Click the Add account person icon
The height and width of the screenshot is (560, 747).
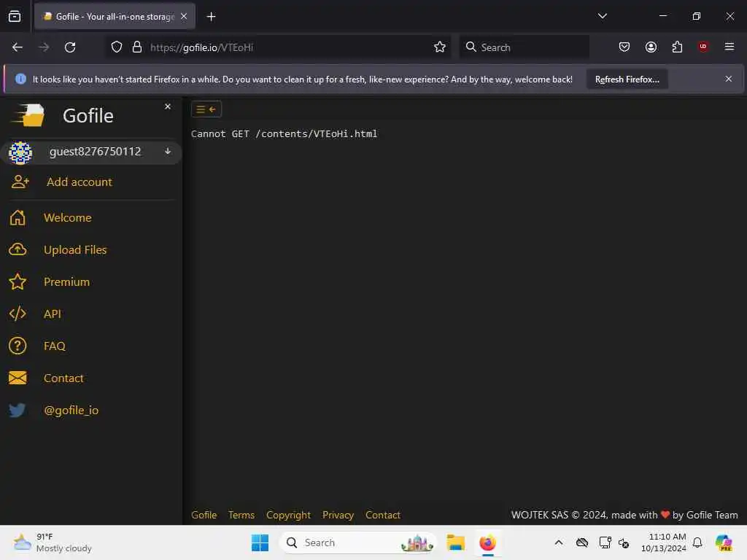click(x=20, y=182)
